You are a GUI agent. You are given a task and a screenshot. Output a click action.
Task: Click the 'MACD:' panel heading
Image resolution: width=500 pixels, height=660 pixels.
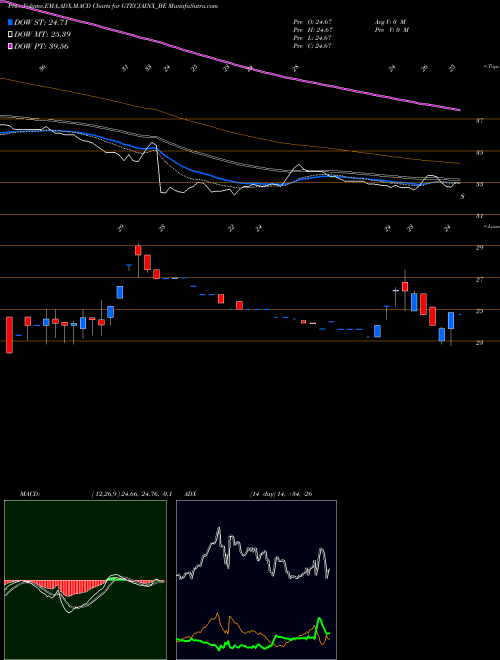point(30,494)
